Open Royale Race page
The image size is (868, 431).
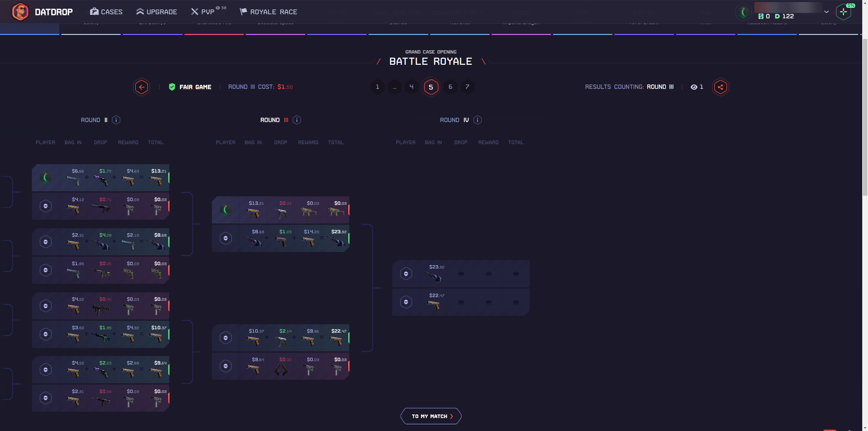(269, 12)
